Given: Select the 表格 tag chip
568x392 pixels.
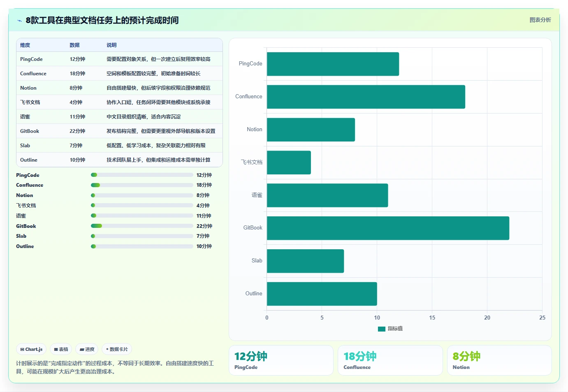Looking at the screenshot, I should click(x=61, y=349).
